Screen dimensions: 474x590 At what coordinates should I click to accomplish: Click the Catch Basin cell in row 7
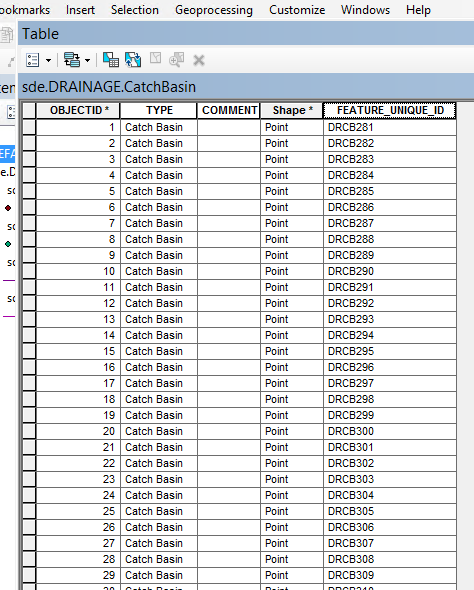point(159,223)
